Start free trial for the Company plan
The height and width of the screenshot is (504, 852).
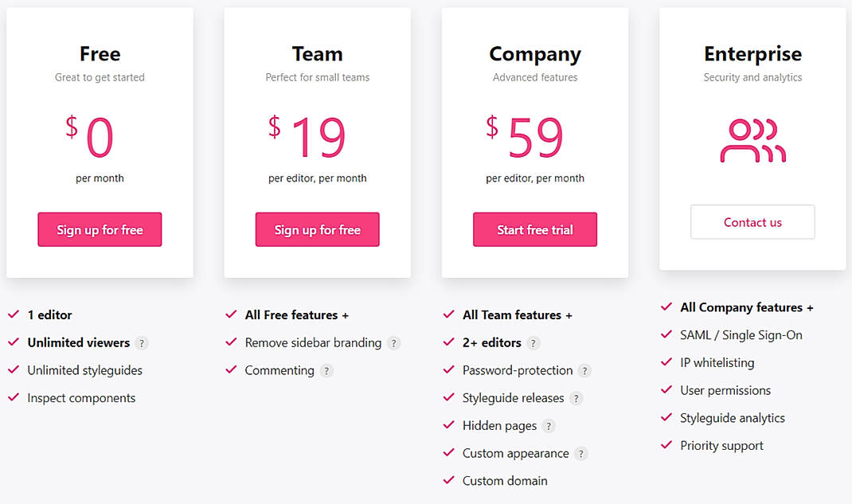(x=534, y=229)
